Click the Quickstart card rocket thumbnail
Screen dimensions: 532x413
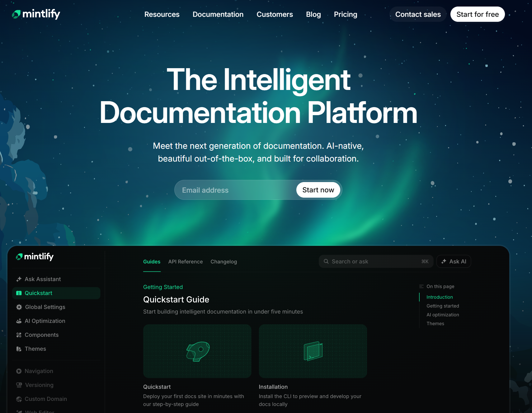click(x=197, y=351)
